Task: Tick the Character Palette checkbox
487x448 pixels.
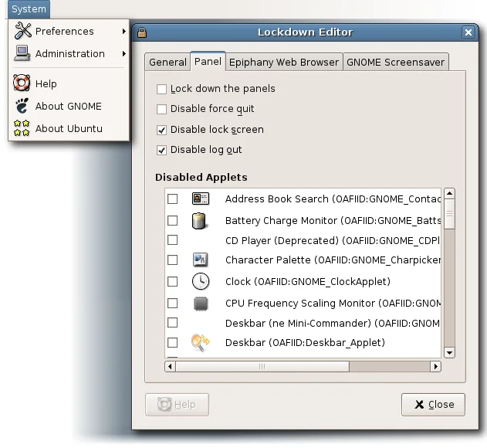Action: (172, 260)
